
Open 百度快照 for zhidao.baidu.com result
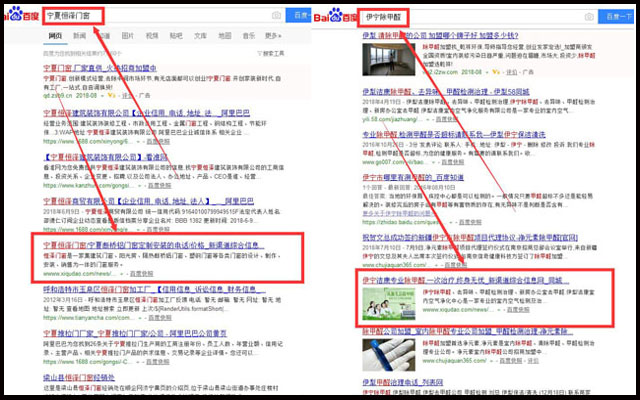pos(470,222)
